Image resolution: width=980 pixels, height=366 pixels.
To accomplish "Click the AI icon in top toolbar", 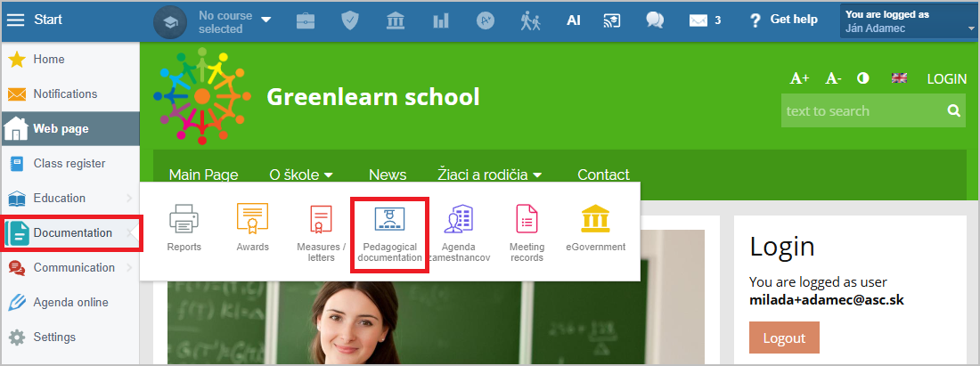I will click(574, 20).
